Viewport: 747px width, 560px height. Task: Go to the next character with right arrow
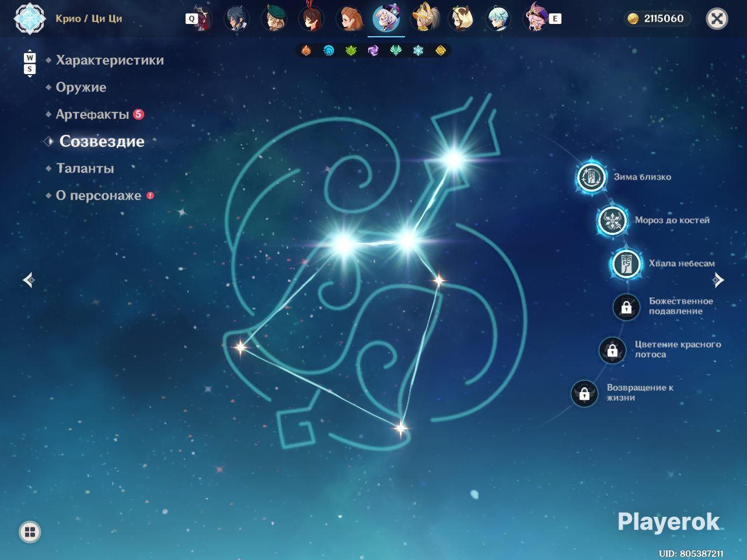click(x=718, y=280)
